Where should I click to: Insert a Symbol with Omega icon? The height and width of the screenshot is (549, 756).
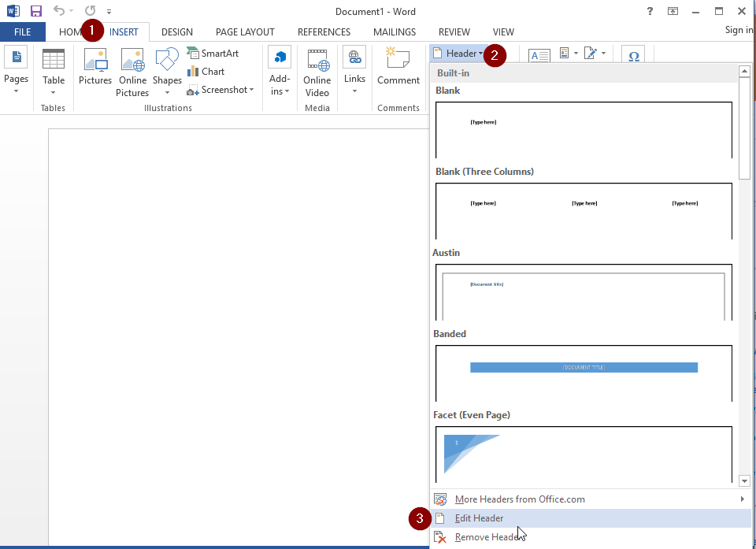pos(633,56)
